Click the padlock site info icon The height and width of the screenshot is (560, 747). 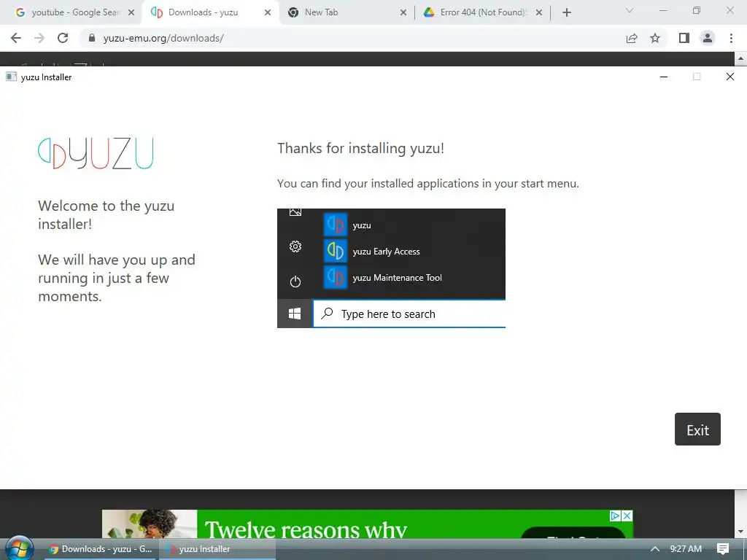pyautogui.click(x=92, y=38)
